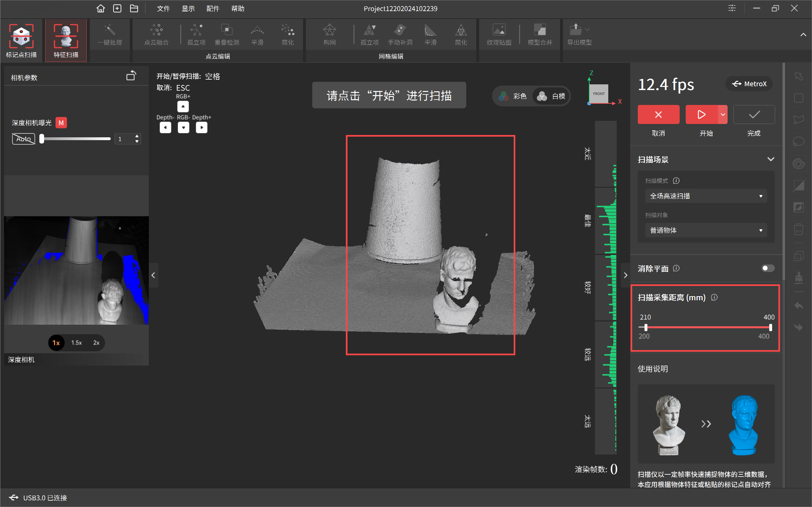Screen dimensions: 812x507
Task: Click the red 取消 cancel scan button
Action: (658, 115)
